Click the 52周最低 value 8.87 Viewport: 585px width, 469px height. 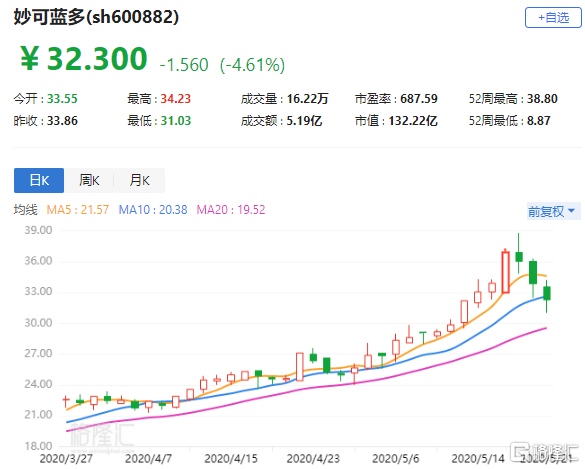coord(538,121)
